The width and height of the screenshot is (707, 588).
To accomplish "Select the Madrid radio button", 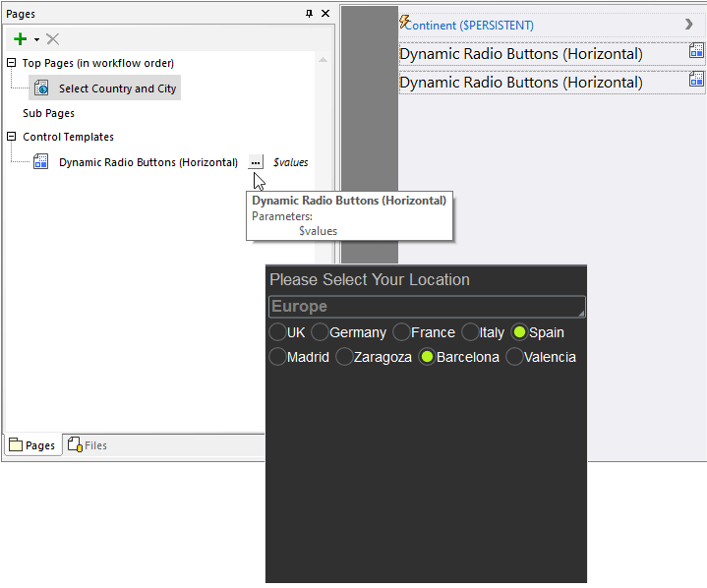I will pos(278,357).
